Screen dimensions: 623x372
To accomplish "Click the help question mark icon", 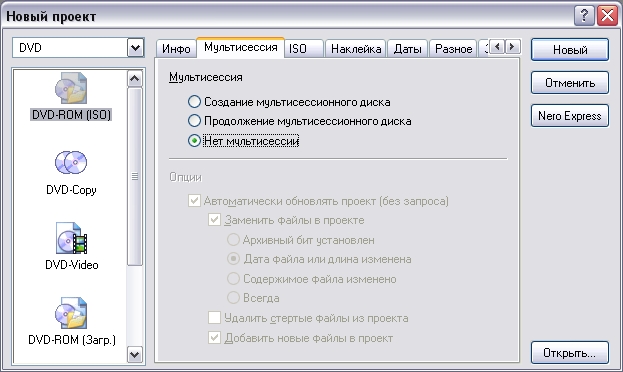I will coord(584,16).
